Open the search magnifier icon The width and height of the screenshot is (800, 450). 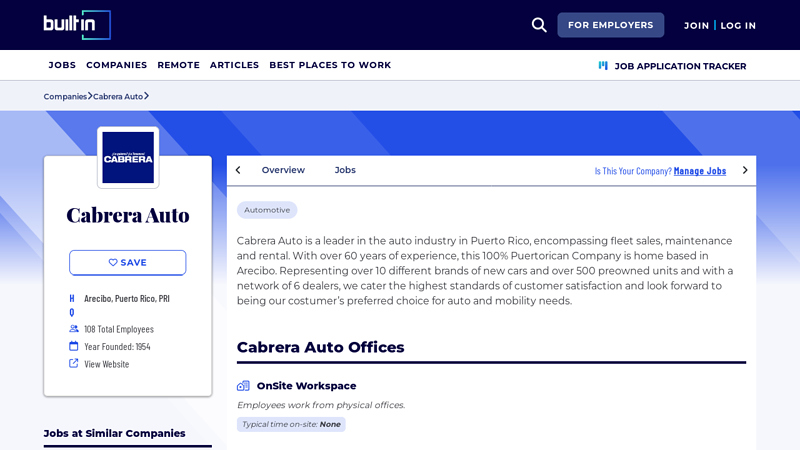point(539,25)
